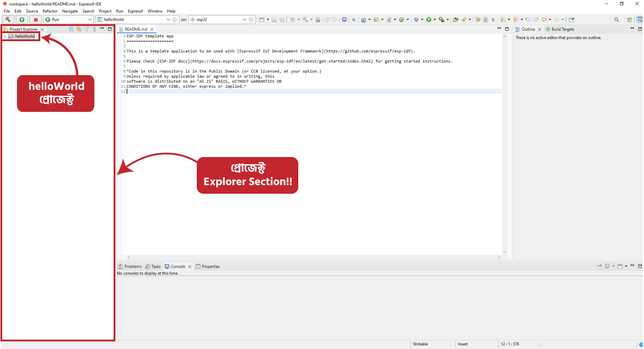Click the editor horizontal scrollbar

[313, 257]
